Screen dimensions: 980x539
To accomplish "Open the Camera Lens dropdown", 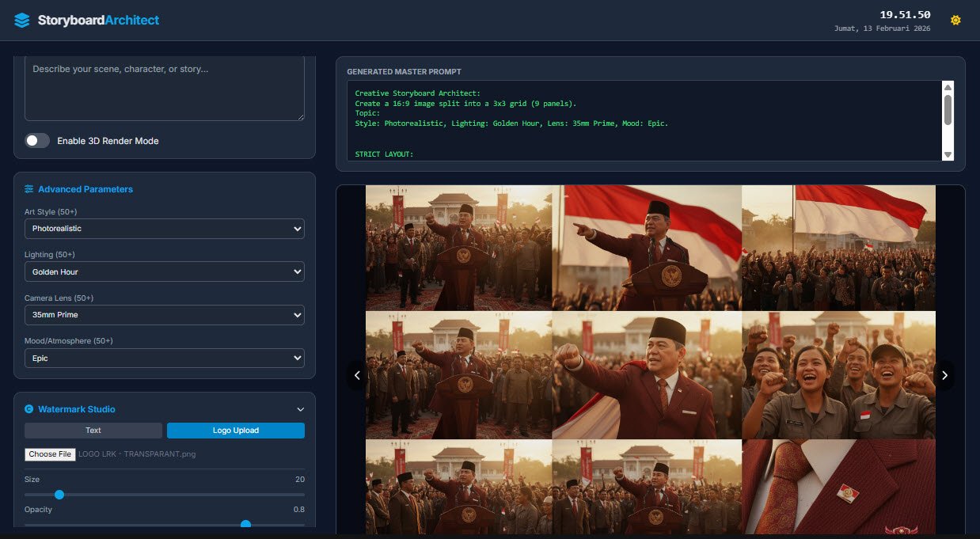I will pos(165,315).
